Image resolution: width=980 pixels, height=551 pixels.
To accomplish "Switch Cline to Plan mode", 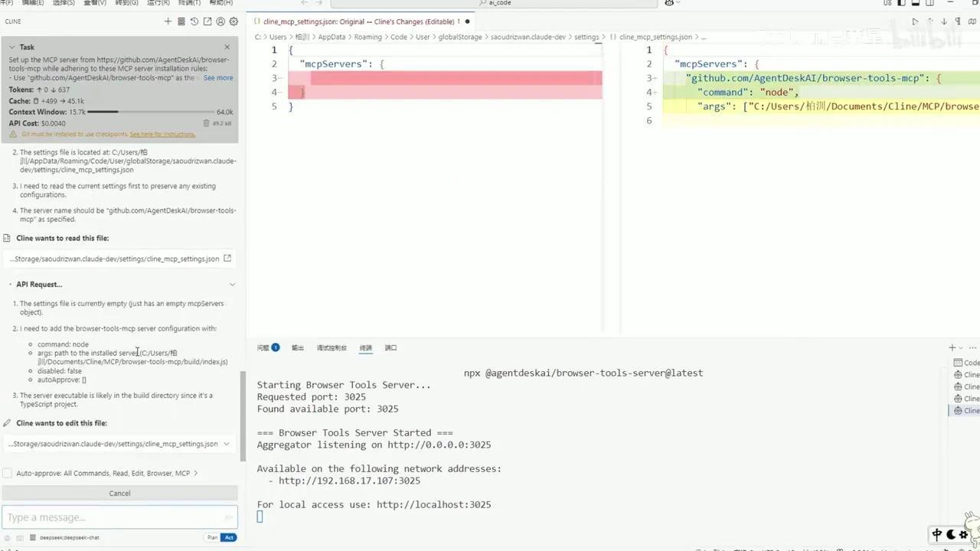I will point(212,537).
